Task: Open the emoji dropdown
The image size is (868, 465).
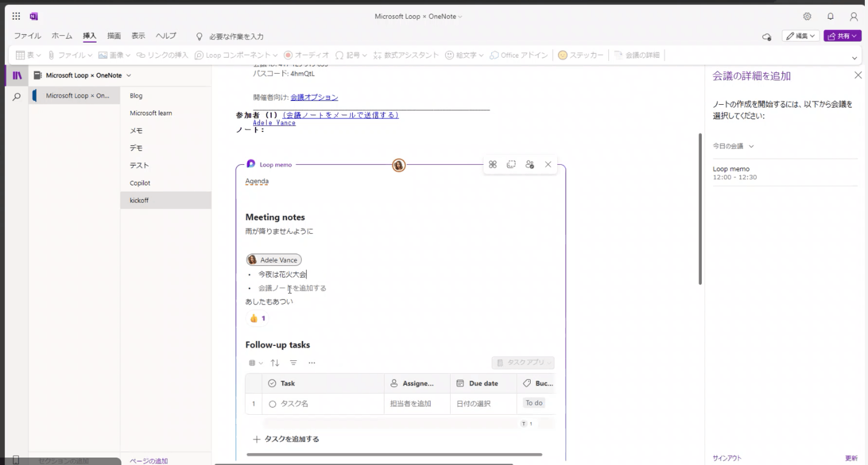Action: (464, 55)
